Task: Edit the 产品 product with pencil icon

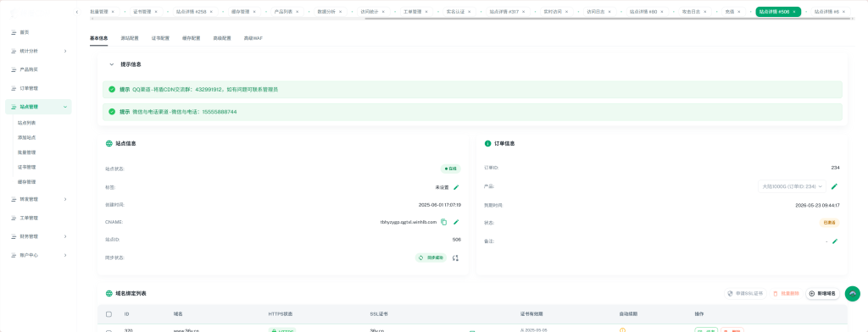Action: pyautogui.click(x=834, y=186)
